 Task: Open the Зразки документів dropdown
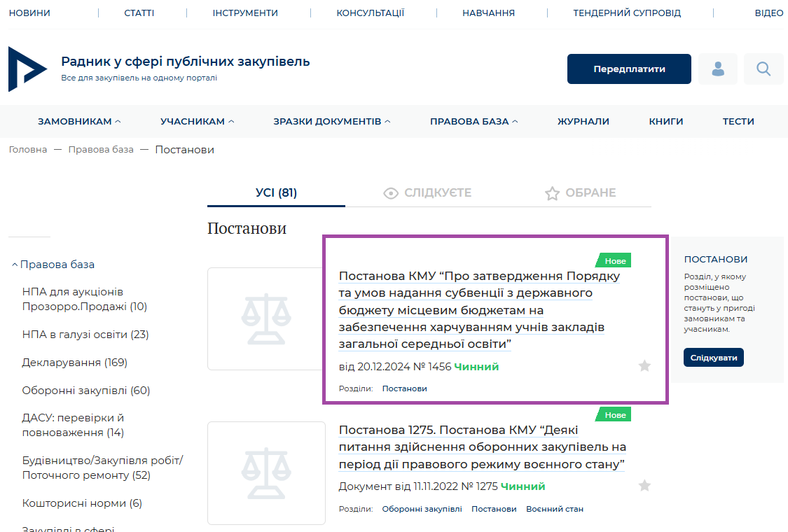pos(331,122)
